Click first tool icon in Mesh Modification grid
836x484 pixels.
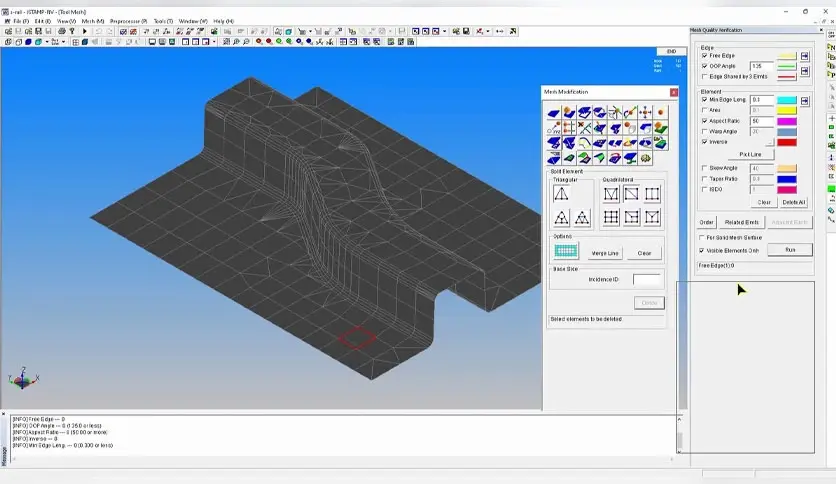pyautogui.click(x=553, y=113)
